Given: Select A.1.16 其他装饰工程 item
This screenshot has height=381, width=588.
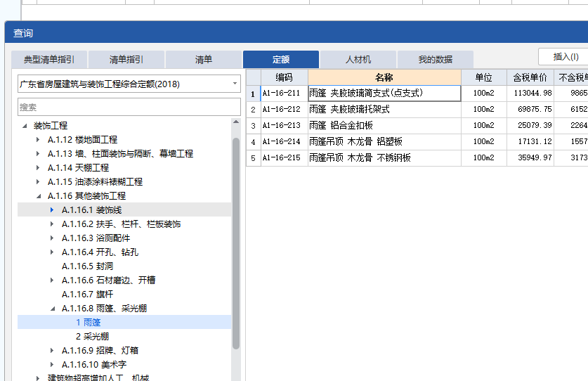Looking at the screenshot, I should 86,196.
